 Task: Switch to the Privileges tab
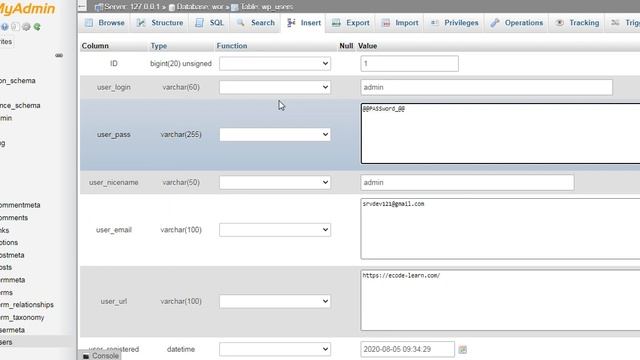[x=454, y=23]
